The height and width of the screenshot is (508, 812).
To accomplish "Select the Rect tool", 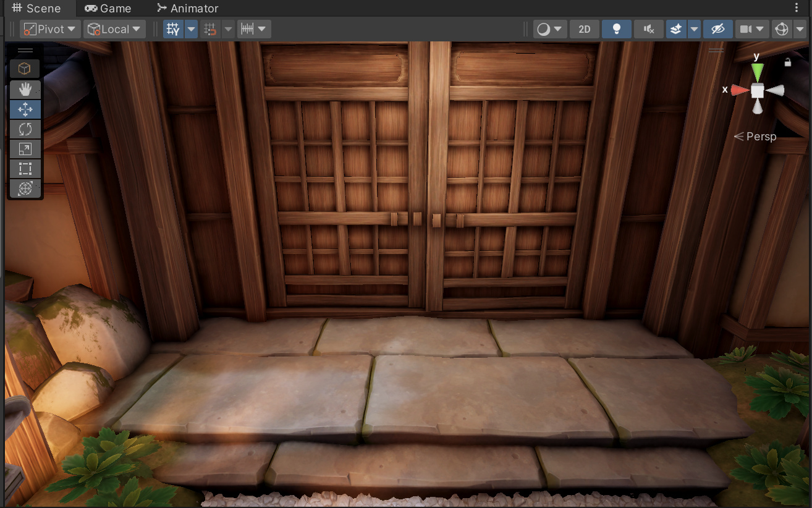I will click(x=25, y=169).
